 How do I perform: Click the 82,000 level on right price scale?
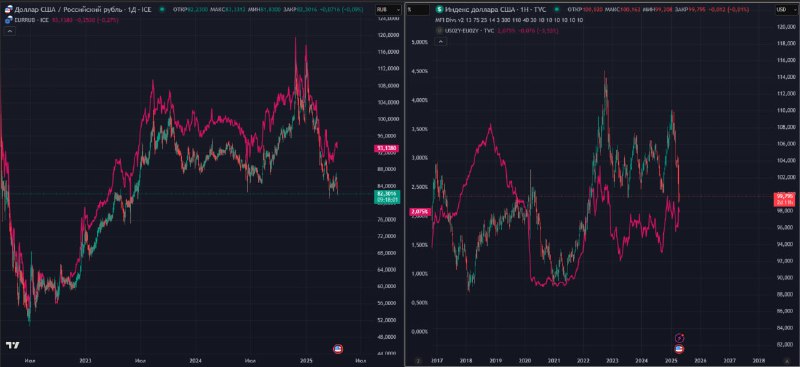click(785, 345)
